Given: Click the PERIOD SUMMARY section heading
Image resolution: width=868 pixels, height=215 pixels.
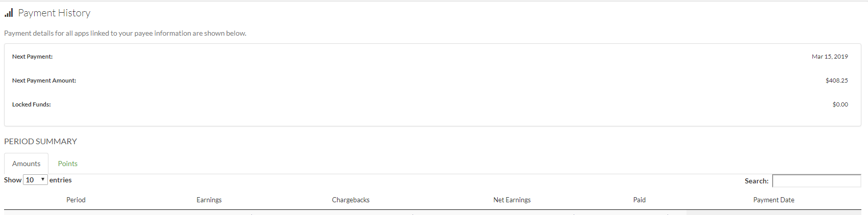Looking at the screenshot, I should [x=41, y=141].
